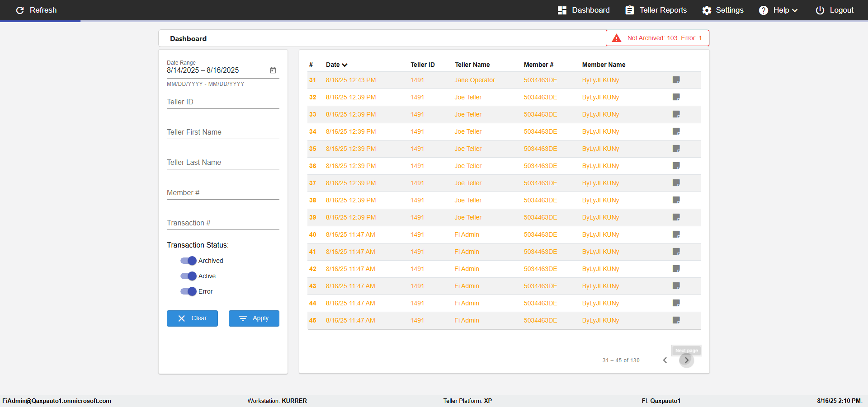
Task: Turn off the Active status toggle
Action: 189,276
